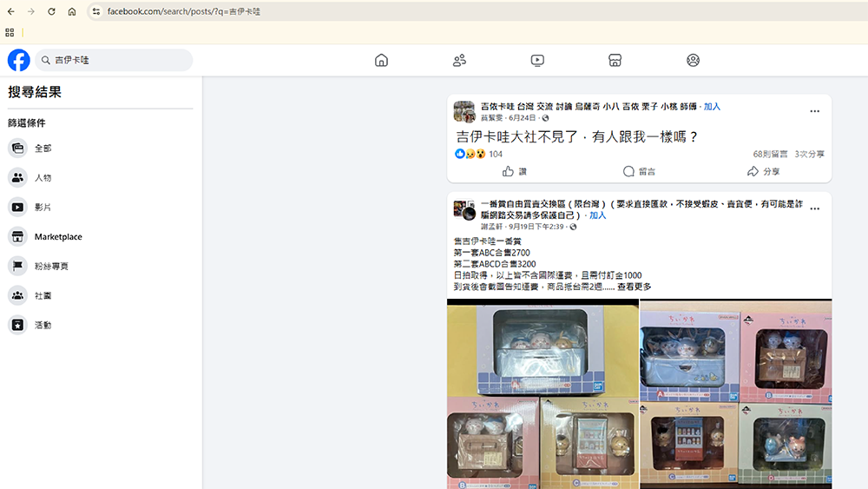Open the apps grid in bookmarks bar
The image size is (868, 489).
tap(10, 33)
